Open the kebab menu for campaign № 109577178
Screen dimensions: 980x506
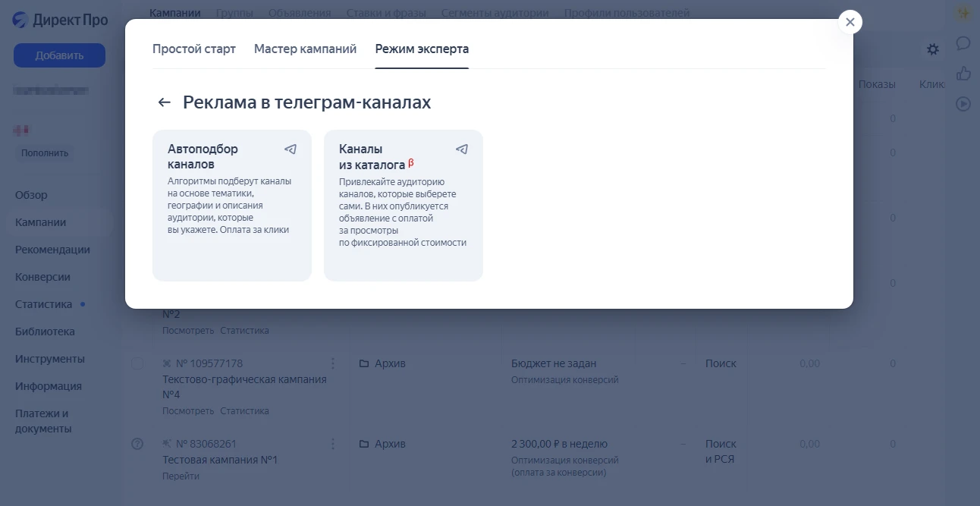(332, 363)
